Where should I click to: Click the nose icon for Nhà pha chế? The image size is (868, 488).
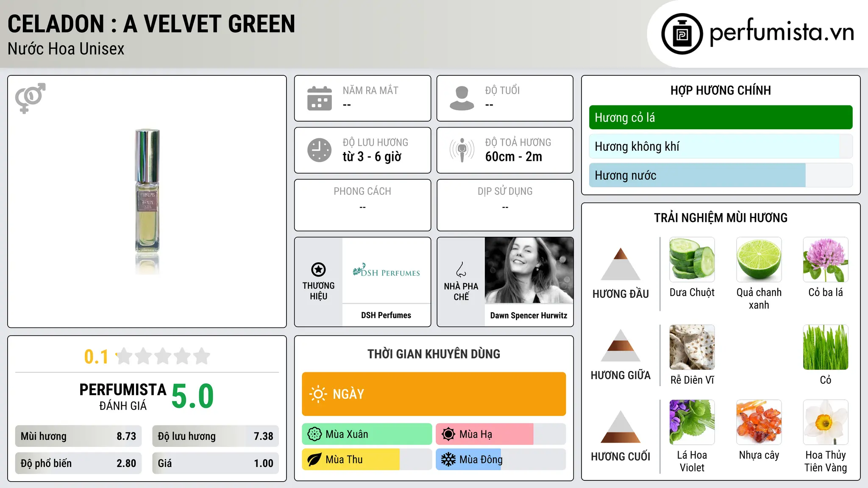click(461, 269)
